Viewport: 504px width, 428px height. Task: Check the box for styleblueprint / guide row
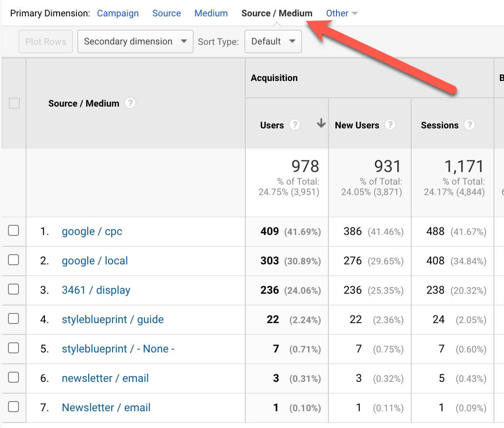[x=13, y=318]
